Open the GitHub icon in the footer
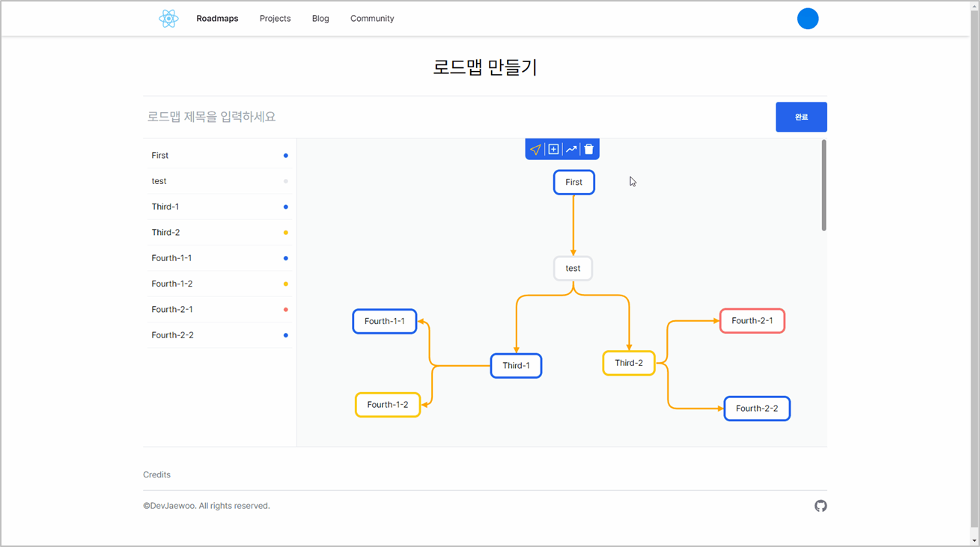Image resolution: width=980 pixels, height=547 pixels. coord(821,506)
